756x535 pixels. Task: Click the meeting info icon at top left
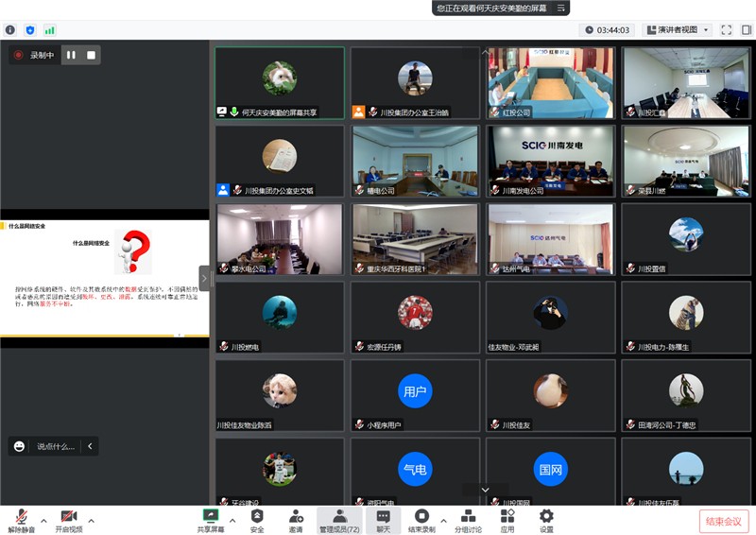click(x=10, y=30)
